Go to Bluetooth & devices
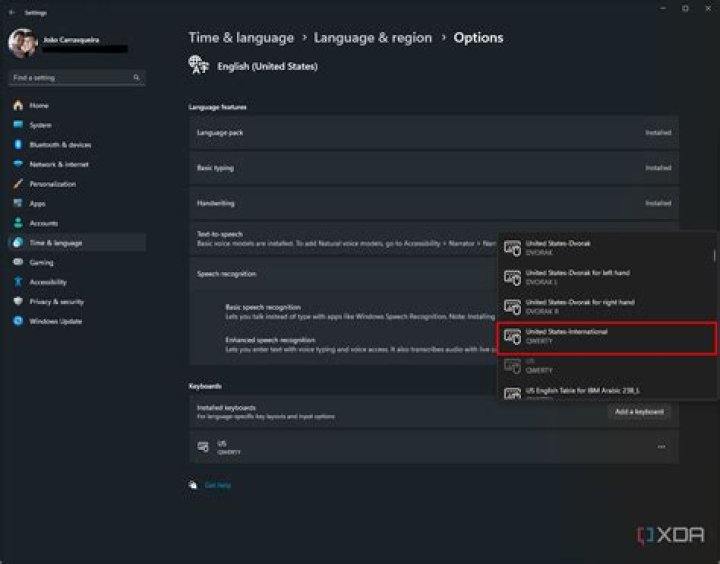The image size is (720, 564). tap(77, 145)
